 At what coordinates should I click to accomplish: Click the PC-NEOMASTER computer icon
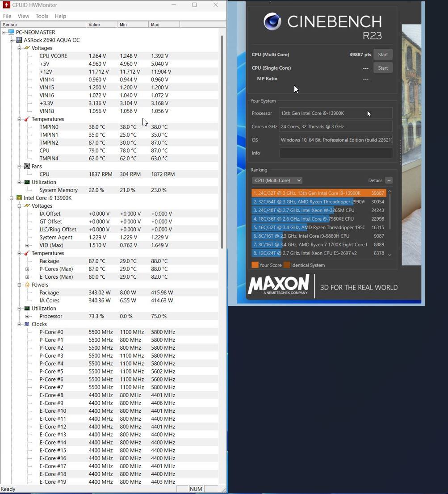(11, 32)
